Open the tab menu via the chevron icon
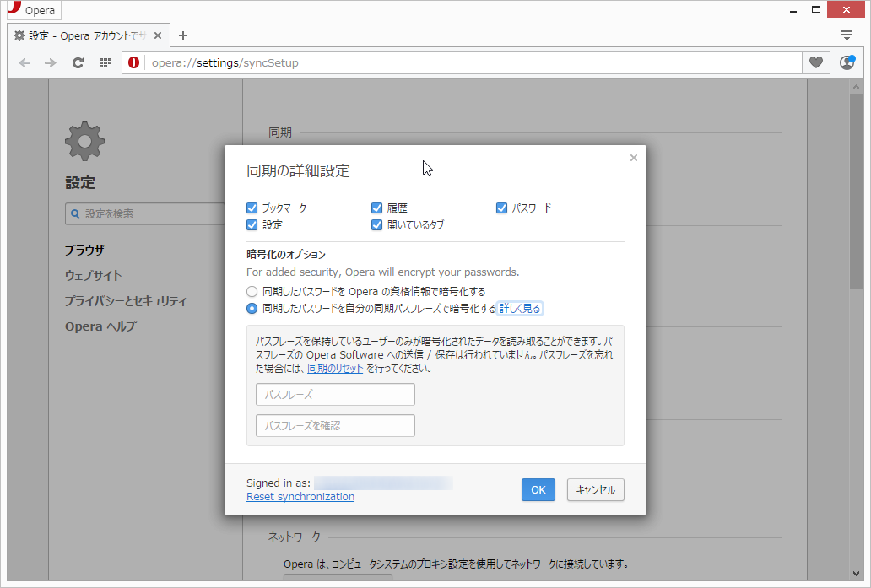The width and height of the screenshot is (871, 588). point(847,35)
